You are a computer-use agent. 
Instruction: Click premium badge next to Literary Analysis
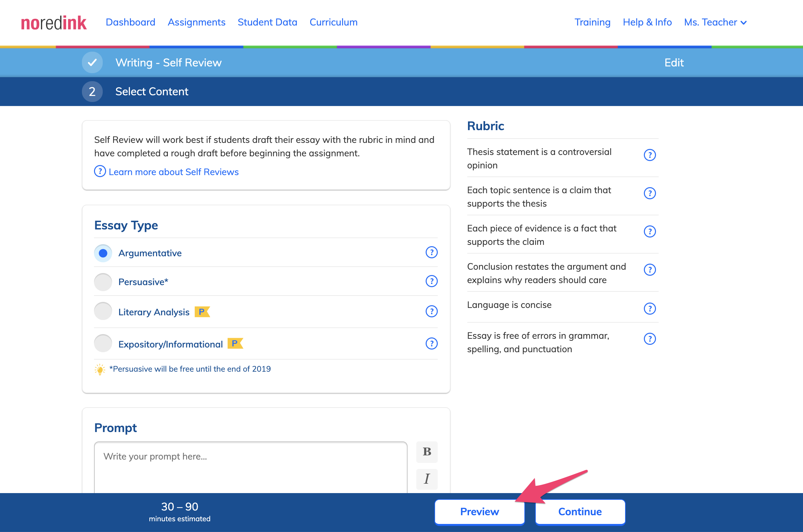pos(202,312)
